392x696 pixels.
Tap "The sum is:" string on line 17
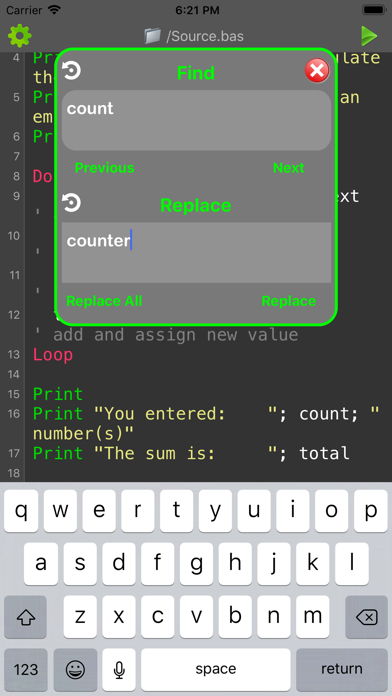pos(186,453)
